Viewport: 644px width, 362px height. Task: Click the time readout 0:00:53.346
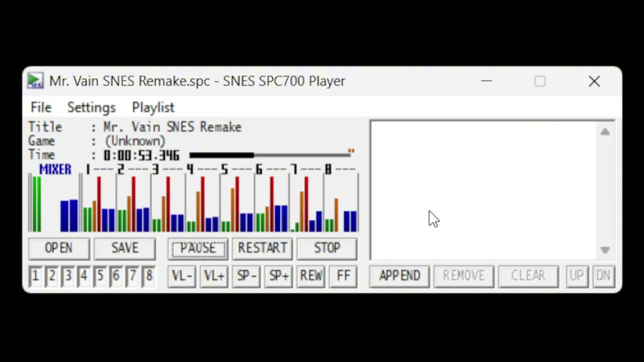point(141,155)
